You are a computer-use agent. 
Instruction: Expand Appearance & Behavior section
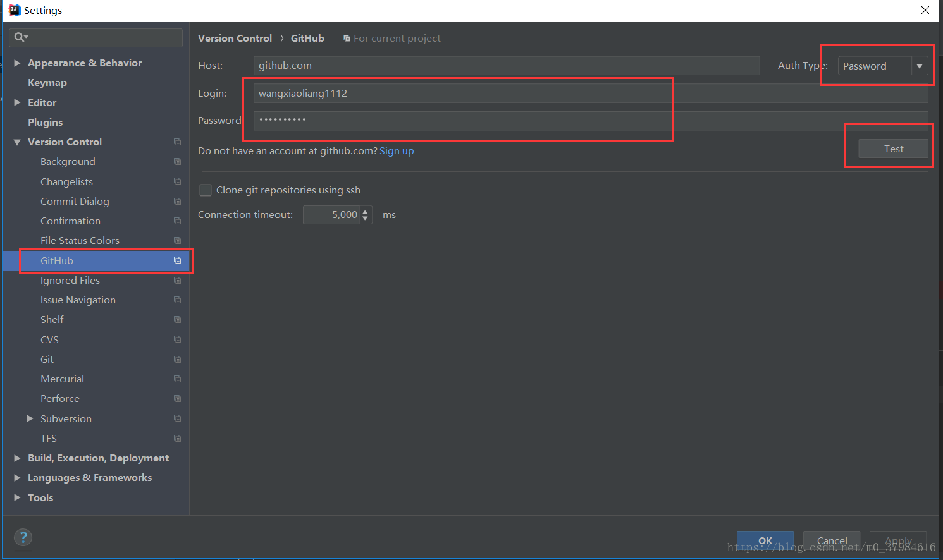pos(17,63)
